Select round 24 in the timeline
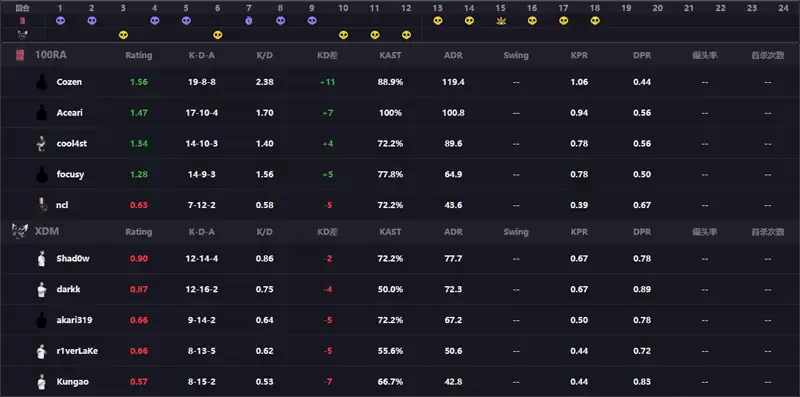This screenshot has width=800, height=397. coord(783,8)
